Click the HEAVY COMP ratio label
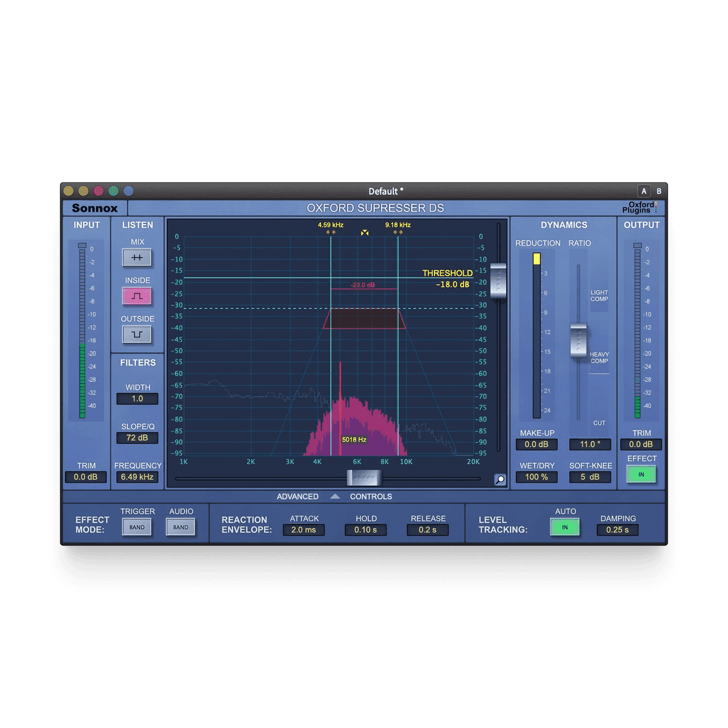This screenshot has width=728, height=728. click(x=599, y=358)
